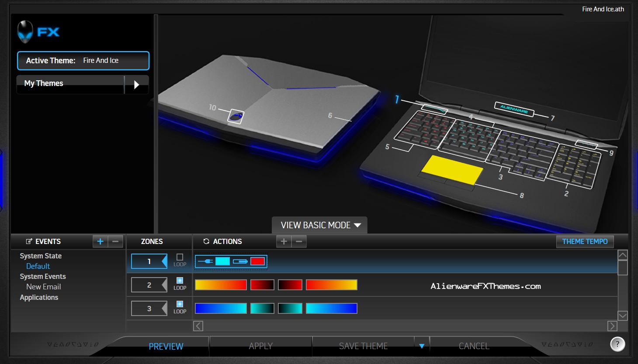Click the down arrow of the vertical scrollbar

point(623,316)
